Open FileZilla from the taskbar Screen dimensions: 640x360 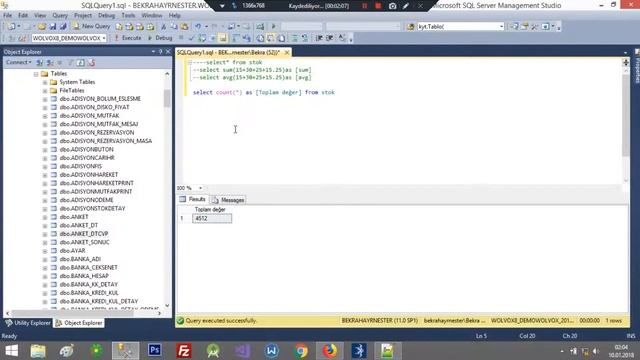click(x=184, y=351)
